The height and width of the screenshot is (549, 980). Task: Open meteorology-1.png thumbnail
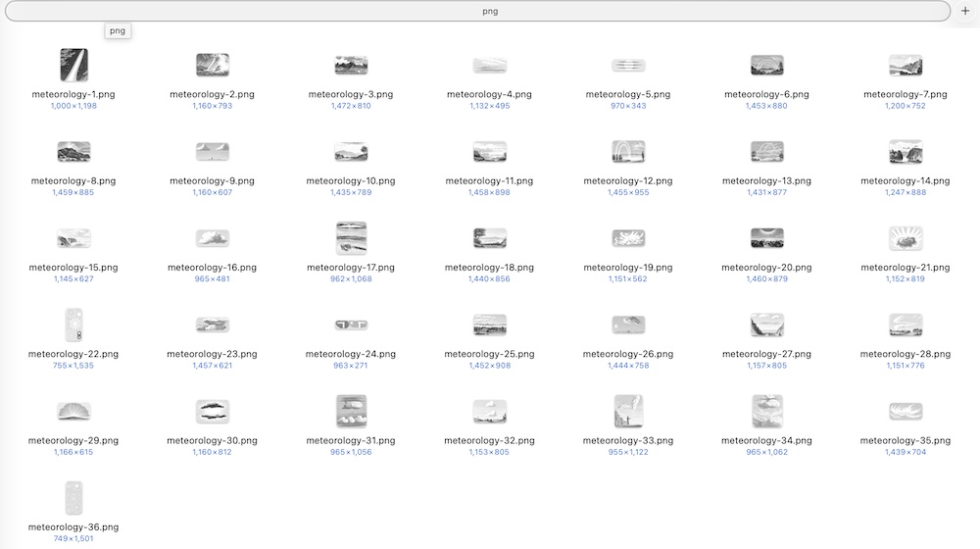pos(73,65)
